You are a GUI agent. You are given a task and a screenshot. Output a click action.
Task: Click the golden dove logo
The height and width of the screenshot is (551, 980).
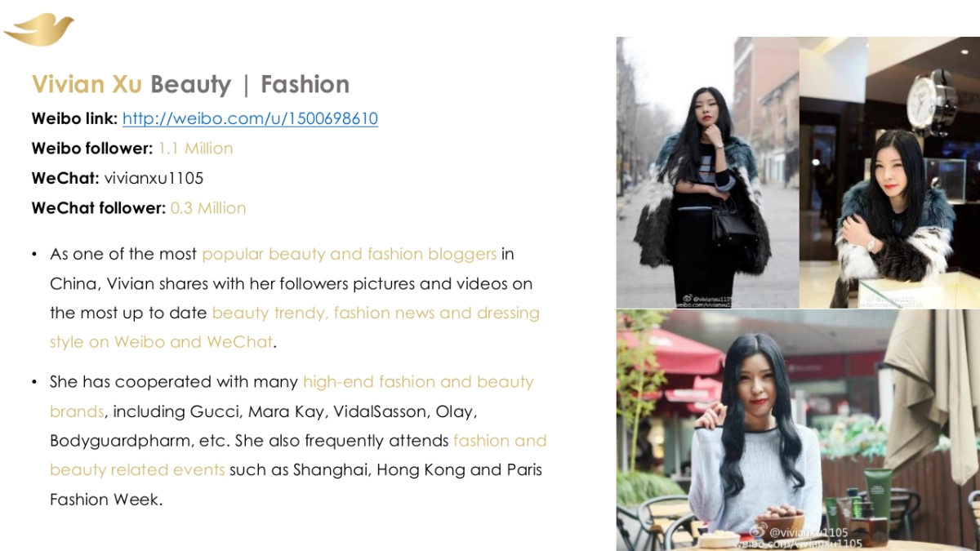(38, 29)
